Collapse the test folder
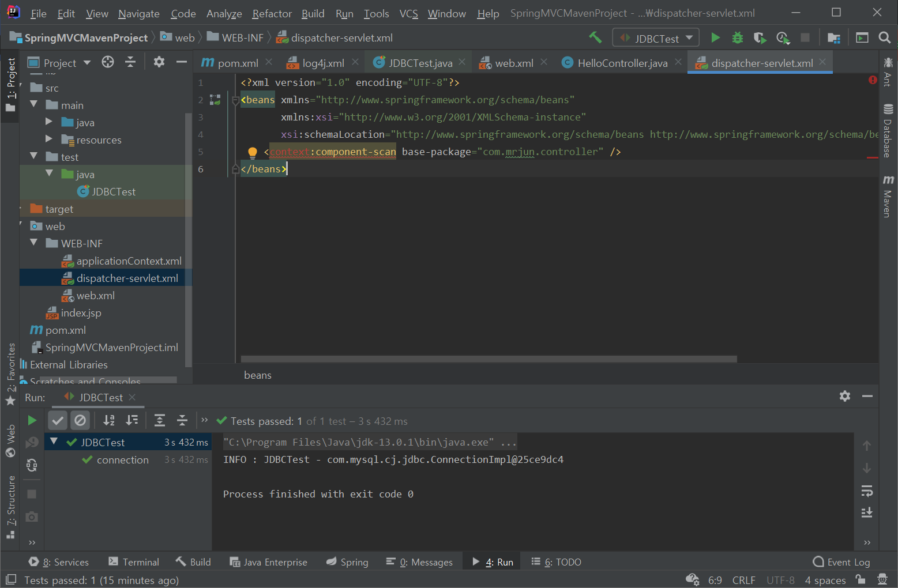 [x=33, y=156]
